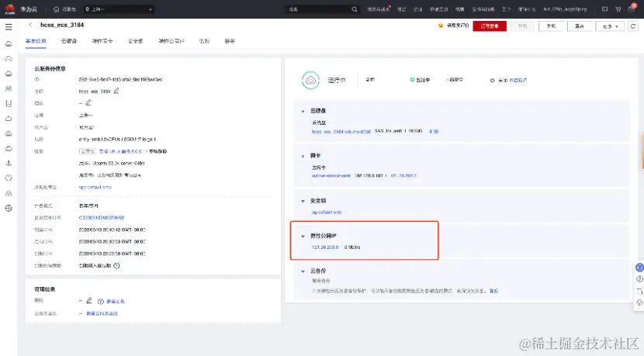Click the enable protection link
This screenshot has width=644, height=356.
[x=518, y=81]
